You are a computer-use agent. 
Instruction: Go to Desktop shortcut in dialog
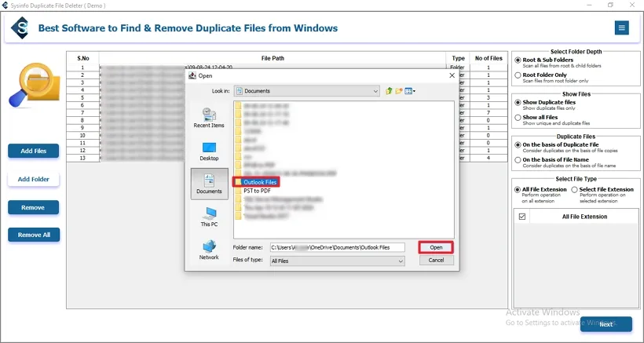[x=209, y=151]
